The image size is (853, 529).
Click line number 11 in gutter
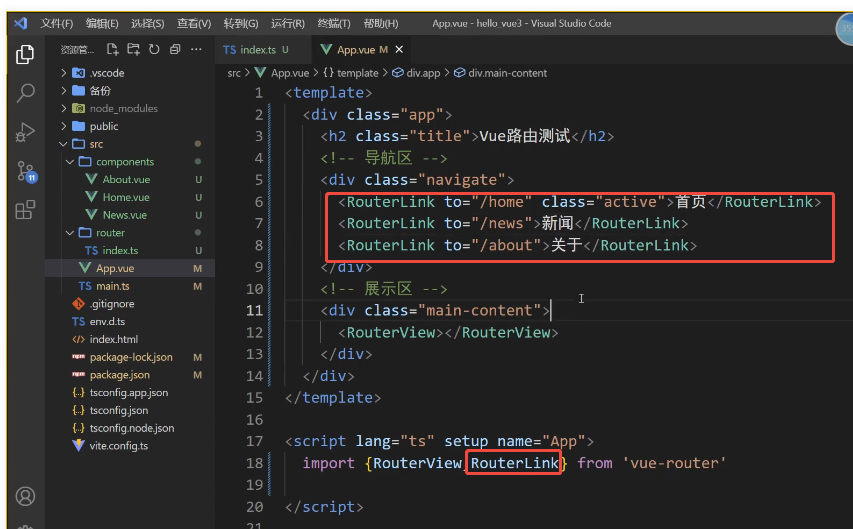point(254,311)
